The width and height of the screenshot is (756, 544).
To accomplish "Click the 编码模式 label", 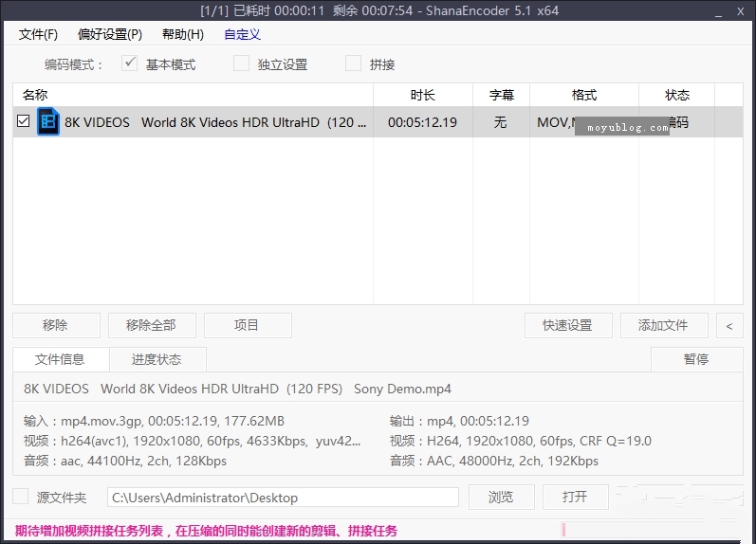I will coord(74,64).
